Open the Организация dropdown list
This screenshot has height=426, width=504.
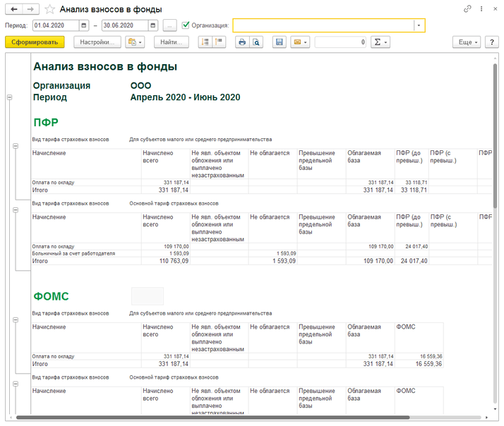point(419,25)
